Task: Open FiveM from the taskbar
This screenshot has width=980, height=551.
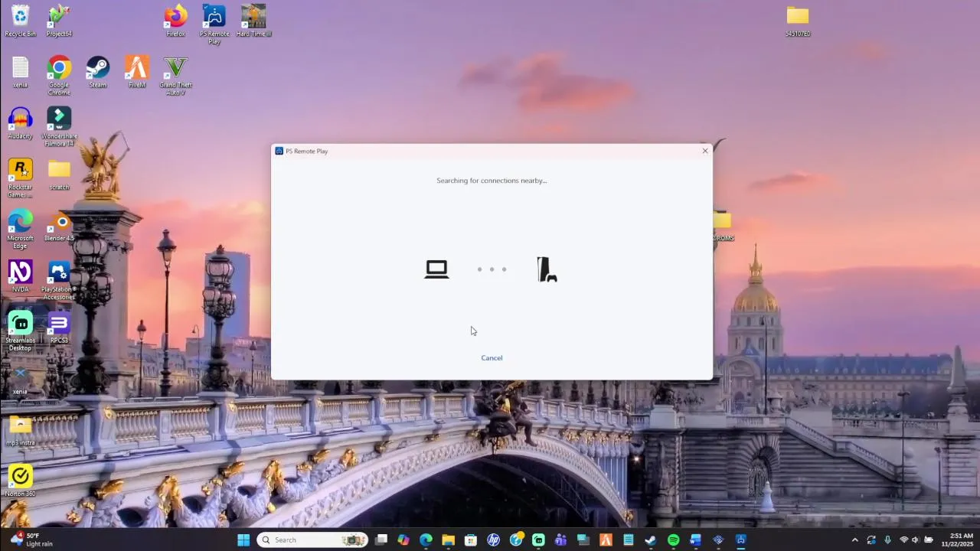Action: click(x=606, y=540)
